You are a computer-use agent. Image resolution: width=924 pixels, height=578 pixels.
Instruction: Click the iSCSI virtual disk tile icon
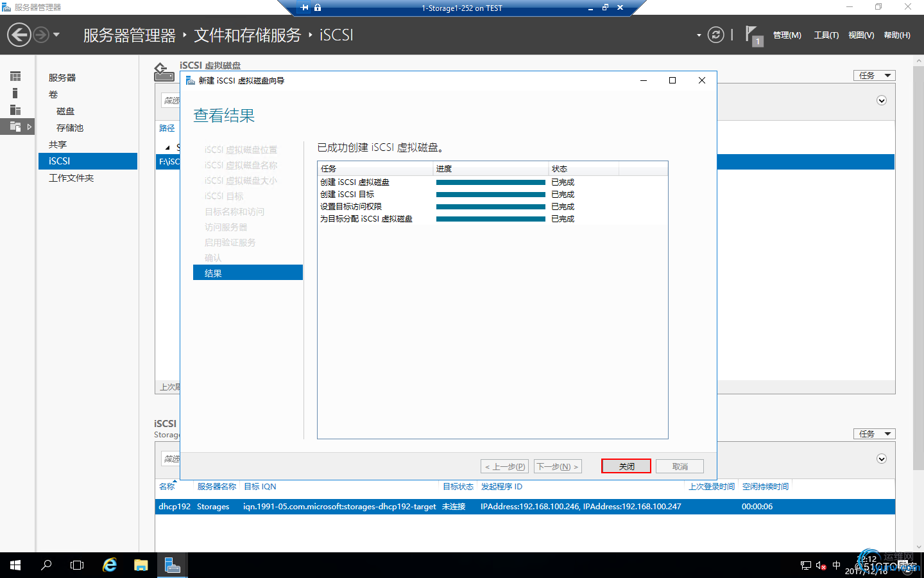(164, 72)
